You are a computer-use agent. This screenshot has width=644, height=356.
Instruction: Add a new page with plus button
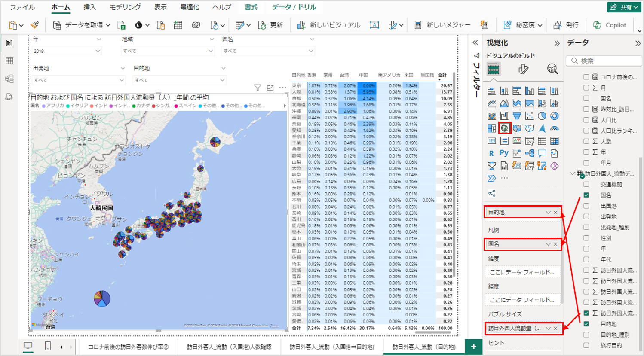473,347
